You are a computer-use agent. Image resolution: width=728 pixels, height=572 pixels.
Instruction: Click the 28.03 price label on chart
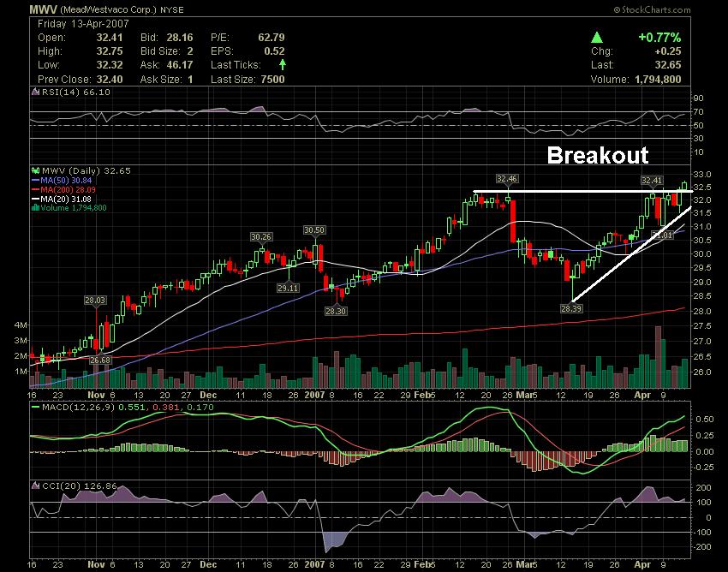pyautogui.click(x=95, y=301)
